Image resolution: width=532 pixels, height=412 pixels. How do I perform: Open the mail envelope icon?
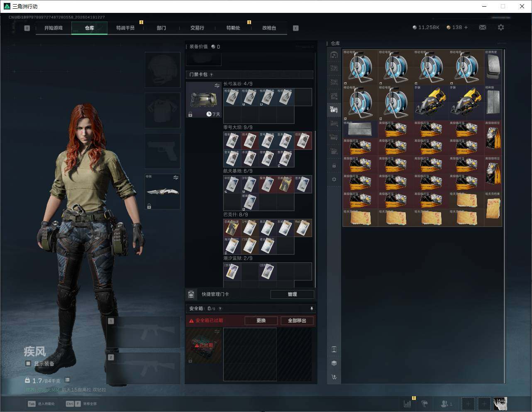pyautogui.click(x=482, y=27)
